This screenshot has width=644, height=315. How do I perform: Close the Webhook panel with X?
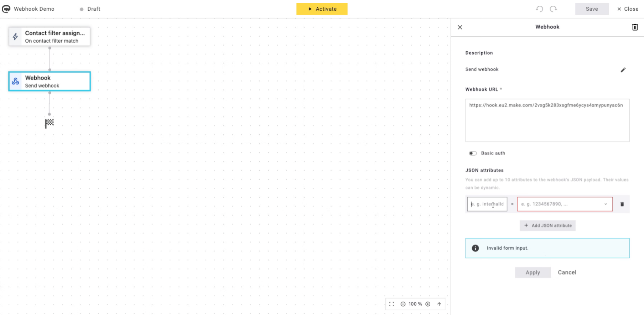[460, 27]
